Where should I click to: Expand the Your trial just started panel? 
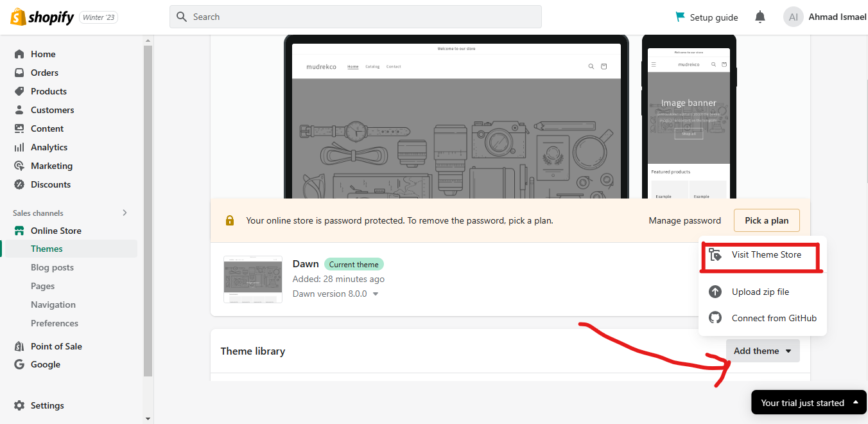click(x=809, y=403)
